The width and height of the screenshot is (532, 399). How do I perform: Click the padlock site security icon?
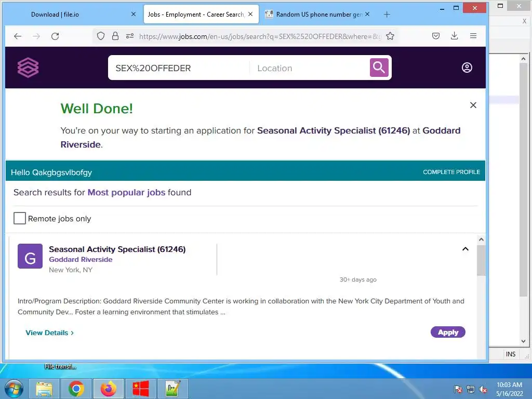tap(115, 36)
